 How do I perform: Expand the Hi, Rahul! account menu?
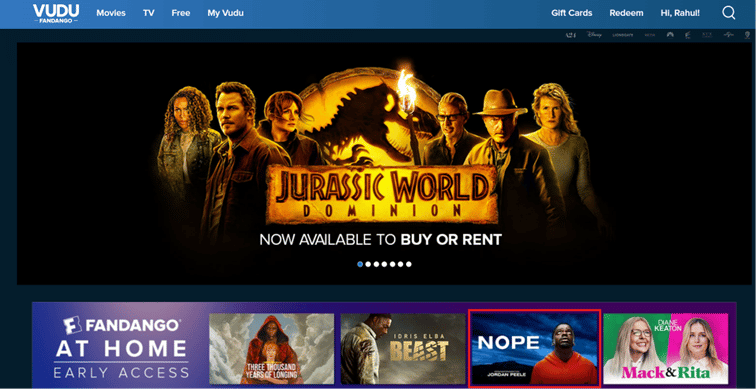coord(680,13)
